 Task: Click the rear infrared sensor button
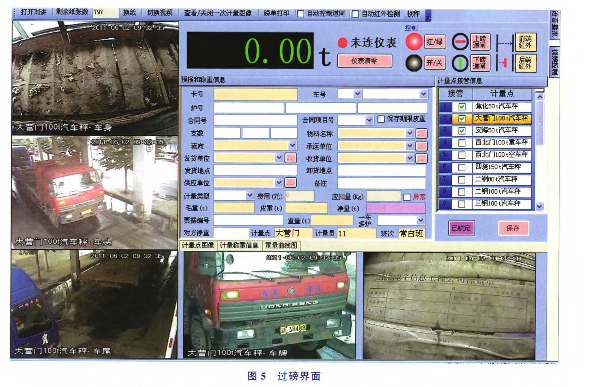click(x=525, y=63)
